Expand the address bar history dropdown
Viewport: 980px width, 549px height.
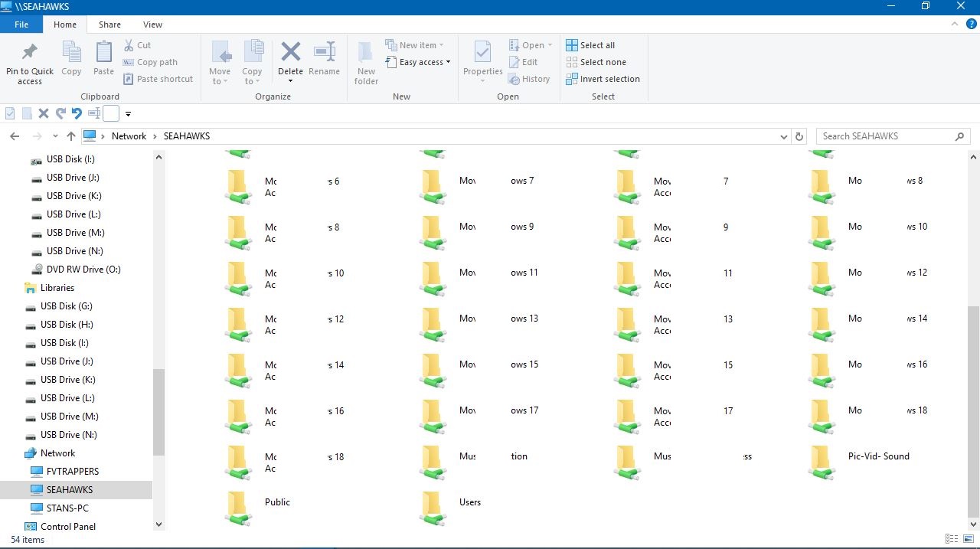pyautogui.click(x=783, y=136)
